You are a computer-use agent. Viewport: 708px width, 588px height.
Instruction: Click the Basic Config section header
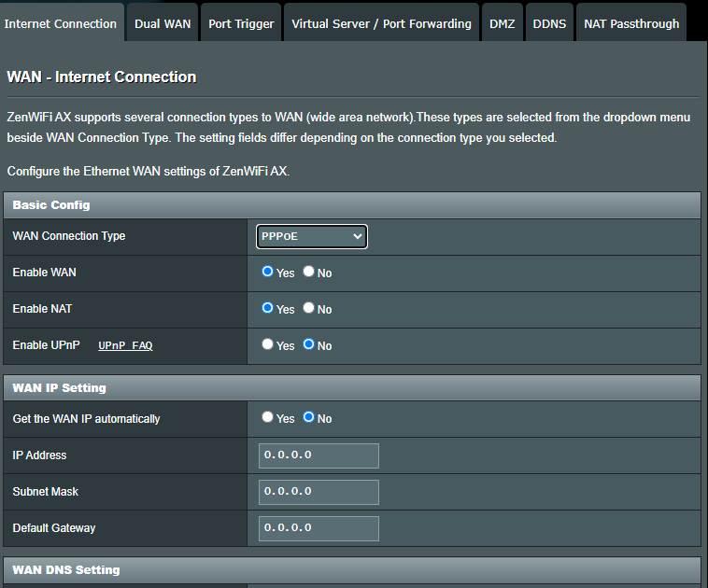(x=352, y=205)
